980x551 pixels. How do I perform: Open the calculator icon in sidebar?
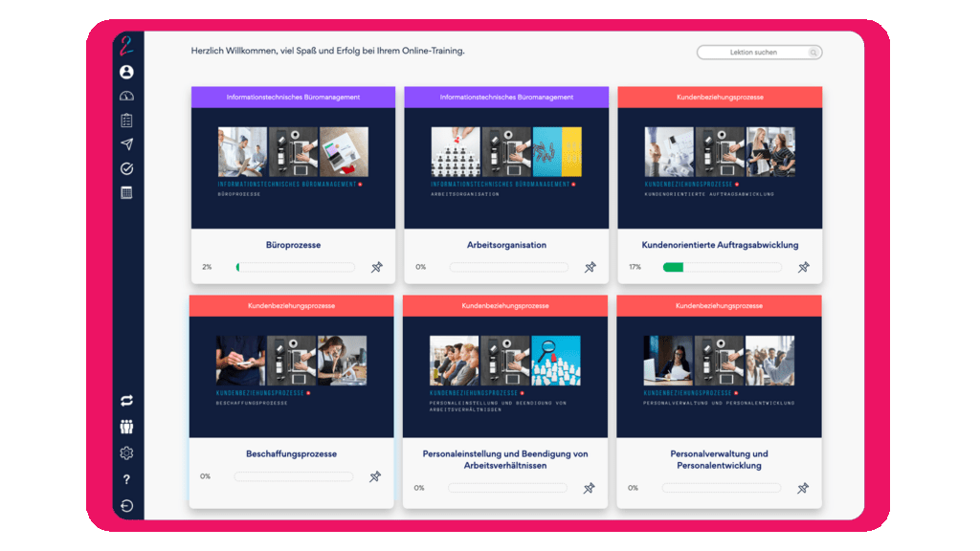click(125, 191)
